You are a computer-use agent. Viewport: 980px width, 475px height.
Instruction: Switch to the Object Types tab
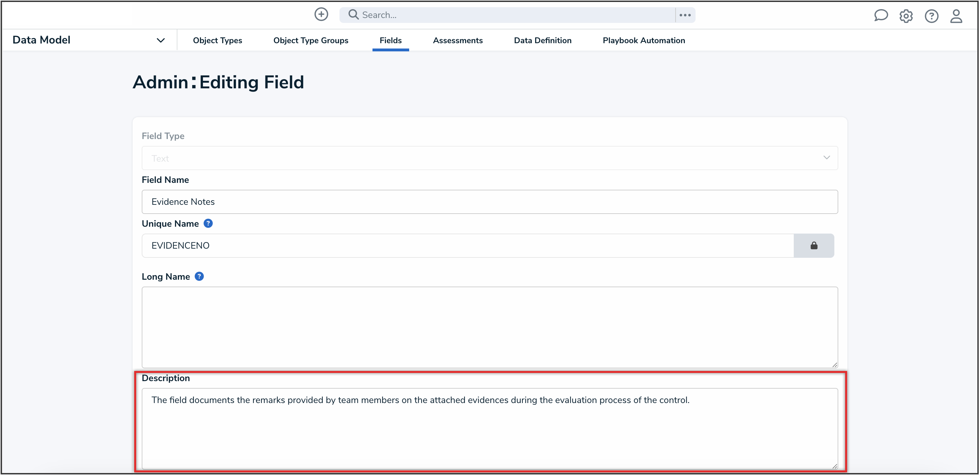tap(217, 40)
